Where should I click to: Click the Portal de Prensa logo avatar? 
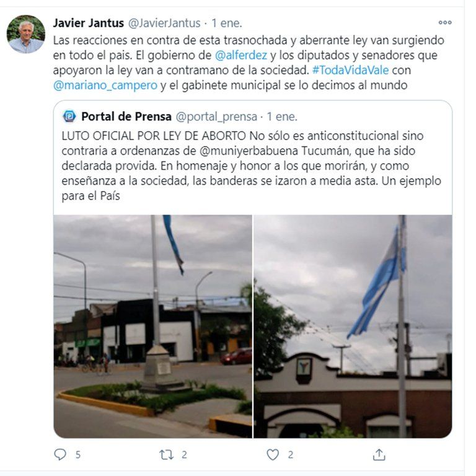coord(69,117)
